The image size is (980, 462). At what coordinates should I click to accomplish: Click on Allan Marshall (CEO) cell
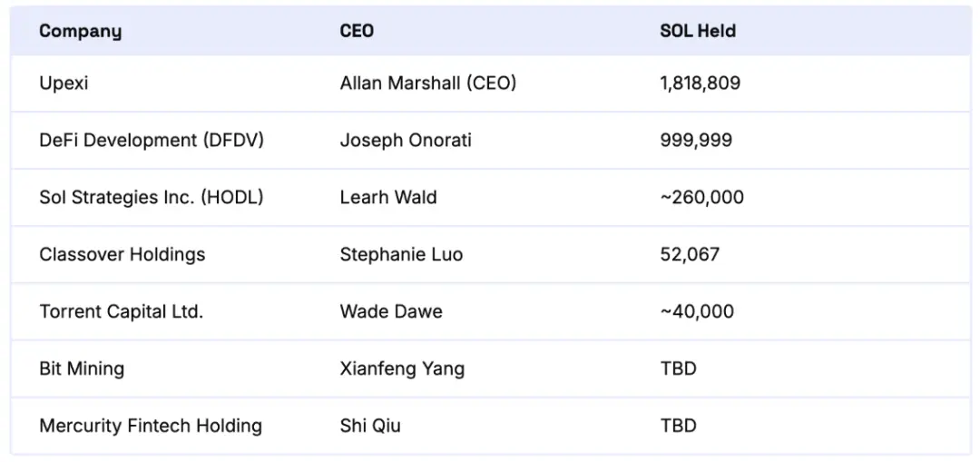(427, 84)
